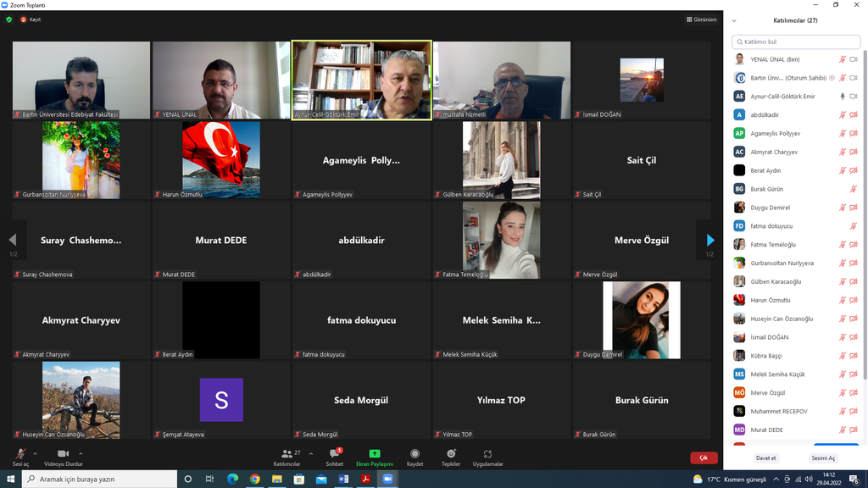Expand audio options arrow beside Sesi aç
868x488 pixels.
tap(35, 454)
